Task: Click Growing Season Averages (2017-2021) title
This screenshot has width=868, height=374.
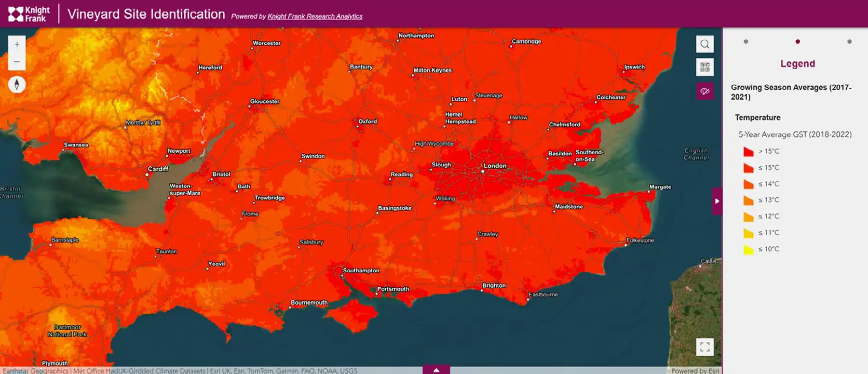Action: click(791, 92)
